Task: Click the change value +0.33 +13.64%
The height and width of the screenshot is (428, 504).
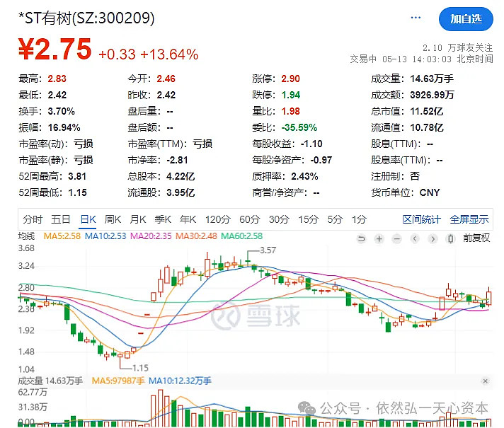Action: point(148,54)
